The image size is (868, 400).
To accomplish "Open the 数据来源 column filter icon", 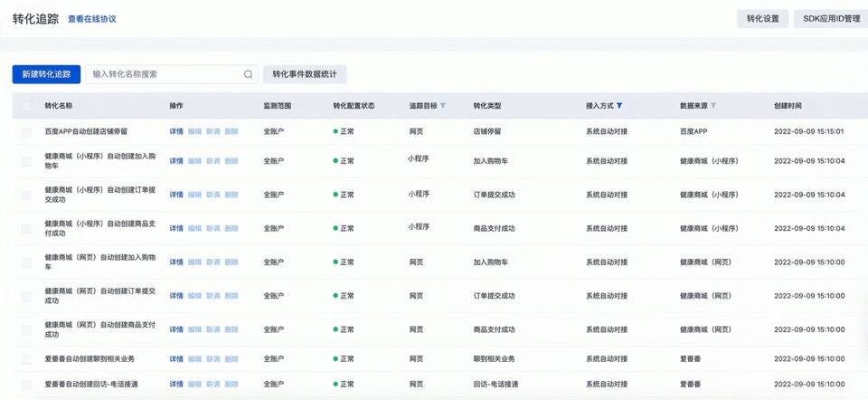I will click(x=713, y=106).
